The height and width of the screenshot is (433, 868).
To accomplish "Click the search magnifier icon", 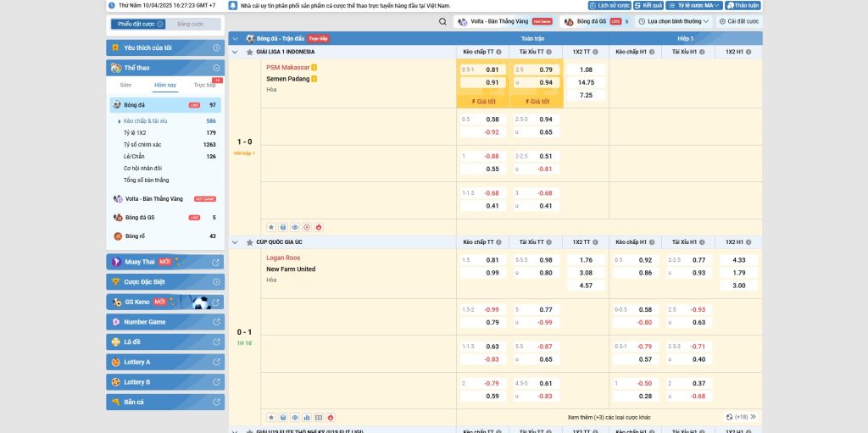I will coord(442,21).
